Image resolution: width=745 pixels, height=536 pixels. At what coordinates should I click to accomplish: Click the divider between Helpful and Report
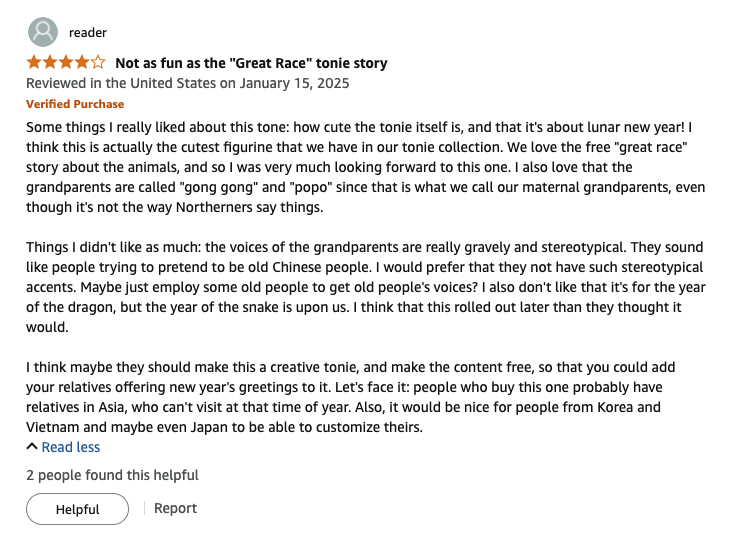[142, 508]
